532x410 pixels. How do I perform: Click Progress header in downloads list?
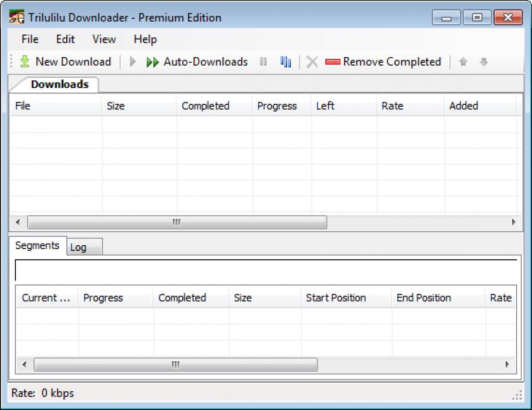coord(281,106)
